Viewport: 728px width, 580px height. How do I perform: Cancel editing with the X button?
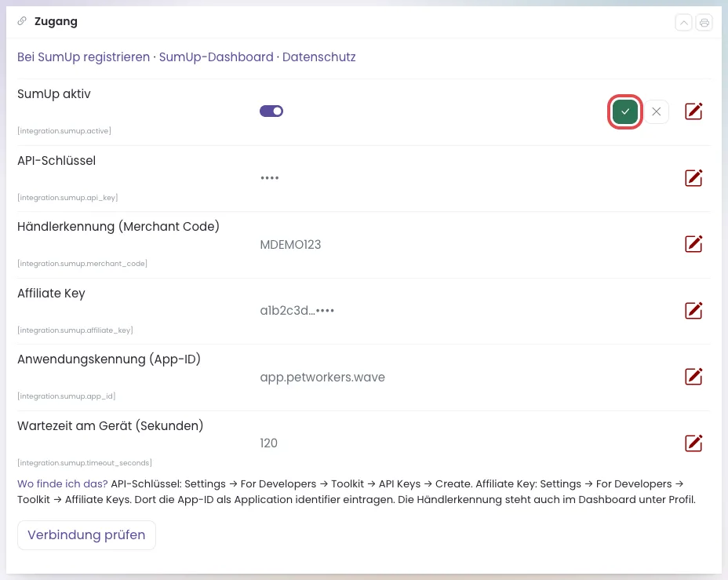(656, 111)
